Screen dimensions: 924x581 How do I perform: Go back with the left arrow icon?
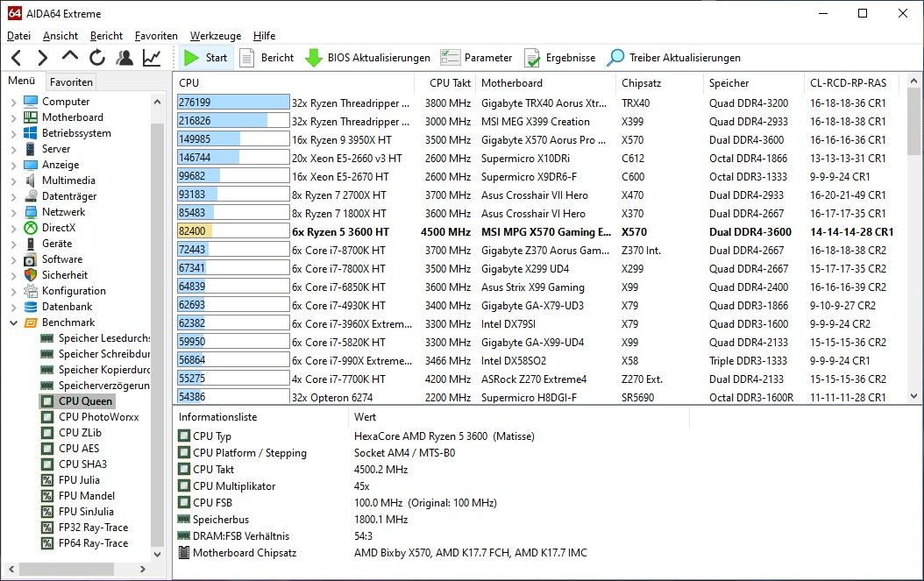click(17, 58)
